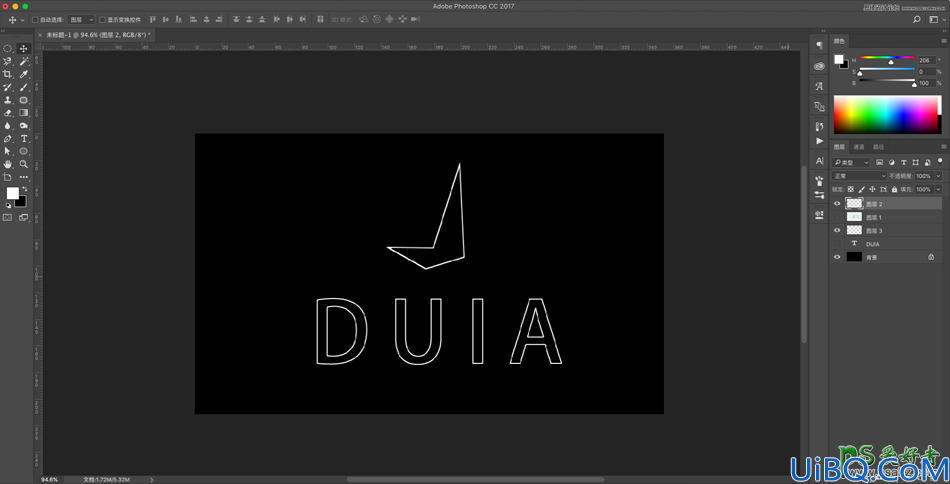Select the Zoom tool

(x=24, y=164)
